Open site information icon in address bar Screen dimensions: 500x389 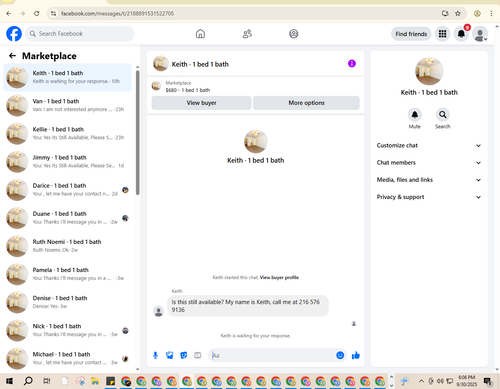click(53, 13)
